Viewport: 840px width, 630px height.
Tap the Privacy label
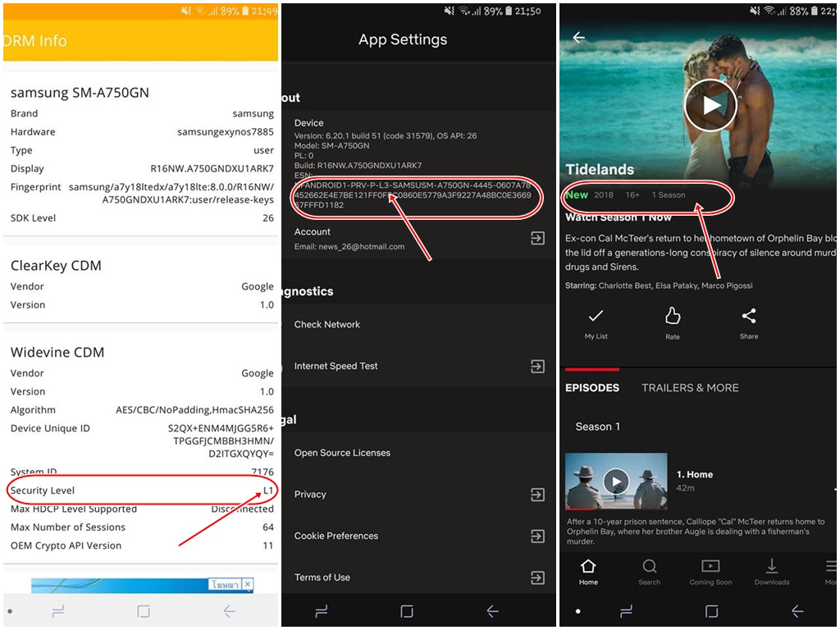point(309,495)
